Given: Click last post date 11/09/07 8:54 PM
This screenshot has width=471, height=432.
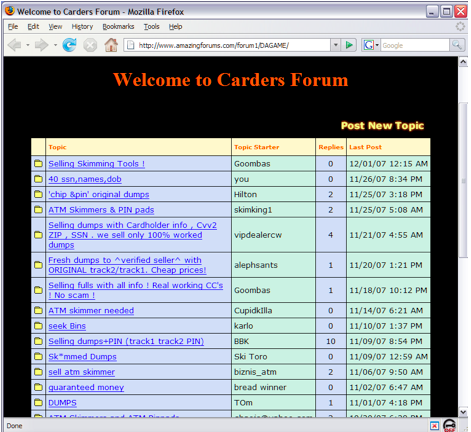Looking at the screenshot, I should pyautogui.click(x=386, y=341).
